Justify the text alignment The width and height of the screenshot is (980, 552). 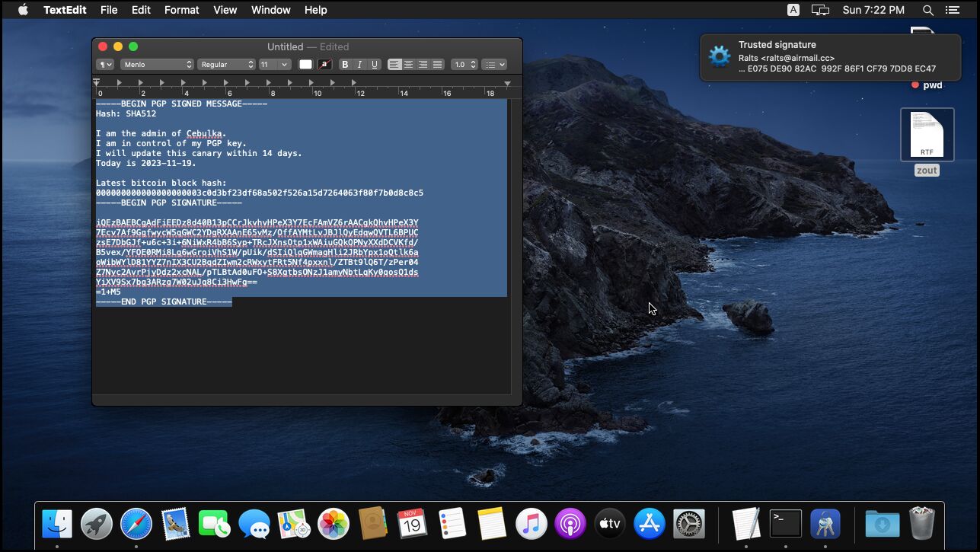pos(438,65)
